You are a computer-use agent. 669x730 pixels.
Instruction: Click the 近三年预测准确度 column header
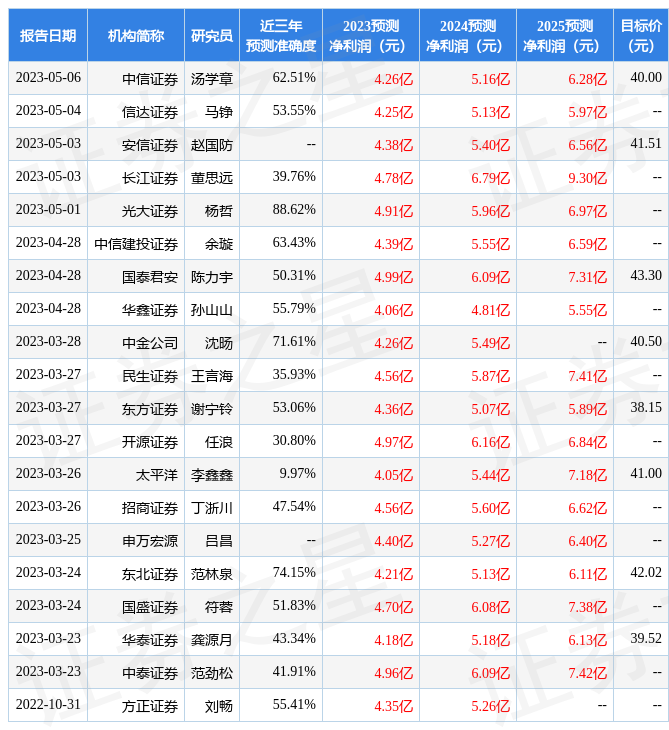pos(281,36)
